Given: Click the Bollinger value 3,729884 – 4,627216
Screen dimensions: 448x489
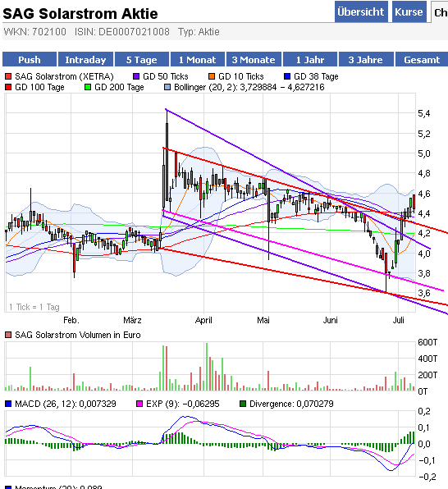Looking at the screenshot, I should [x=282, y=87].
